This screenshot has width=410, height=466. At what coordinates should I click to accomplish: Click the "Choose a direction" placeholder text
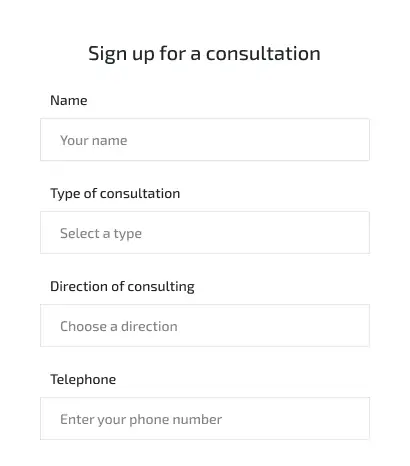click(x=119, y=326)
